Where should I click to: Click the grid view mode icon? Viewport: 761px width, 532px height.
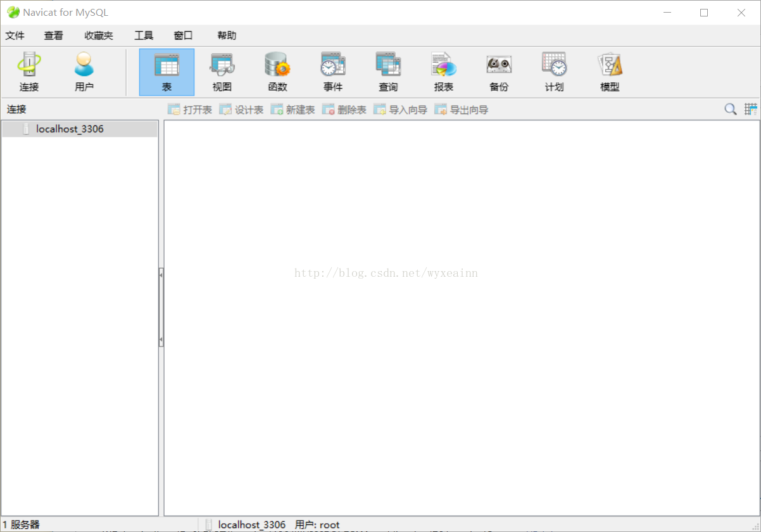click(x=751, y=110)
